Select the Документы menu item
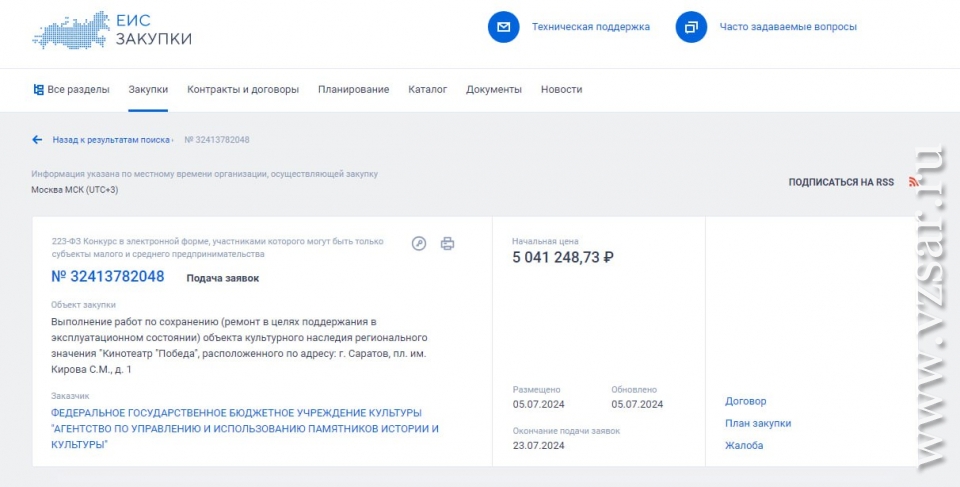 pos(493,89)
